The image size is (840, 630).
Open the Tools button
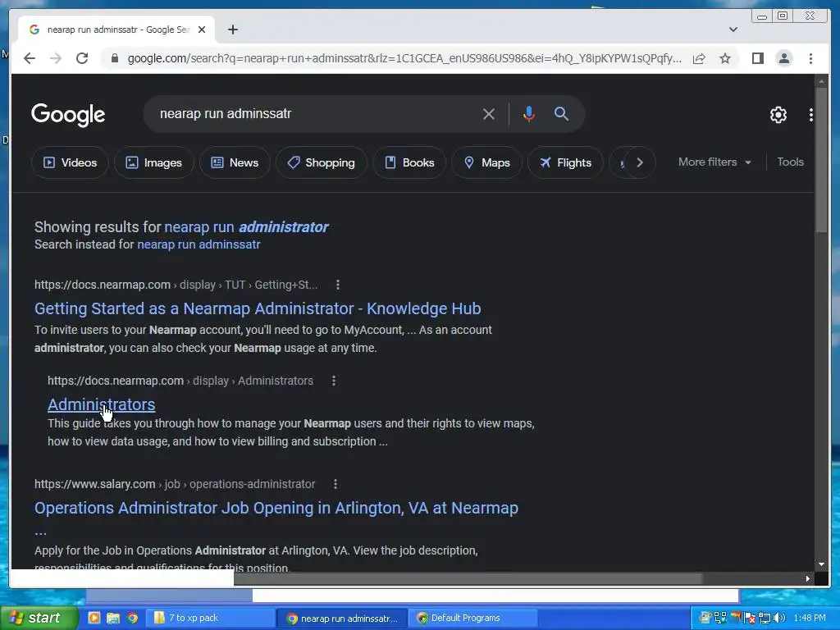790,162
